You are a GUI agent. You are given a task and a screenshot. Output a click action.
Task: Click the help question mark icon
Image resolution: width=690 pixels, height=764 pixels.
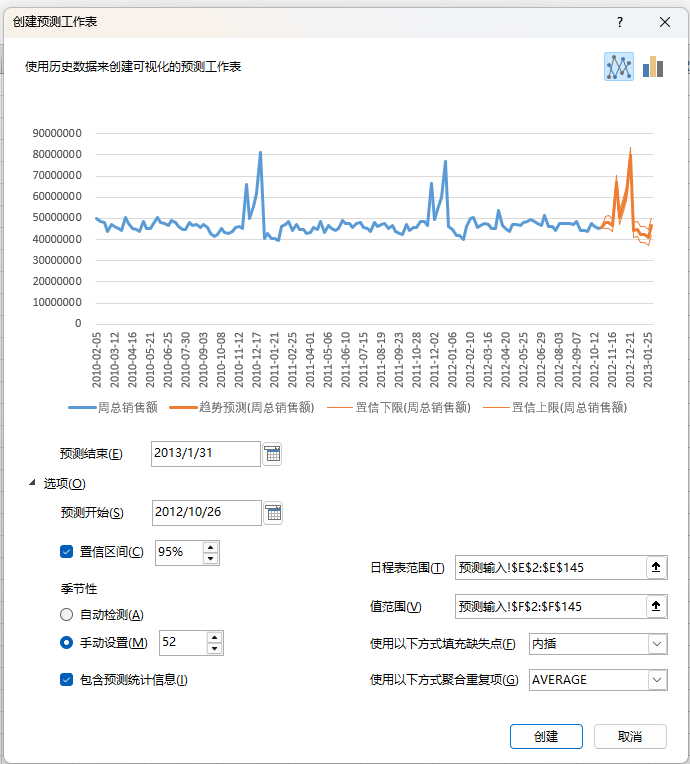620,22
